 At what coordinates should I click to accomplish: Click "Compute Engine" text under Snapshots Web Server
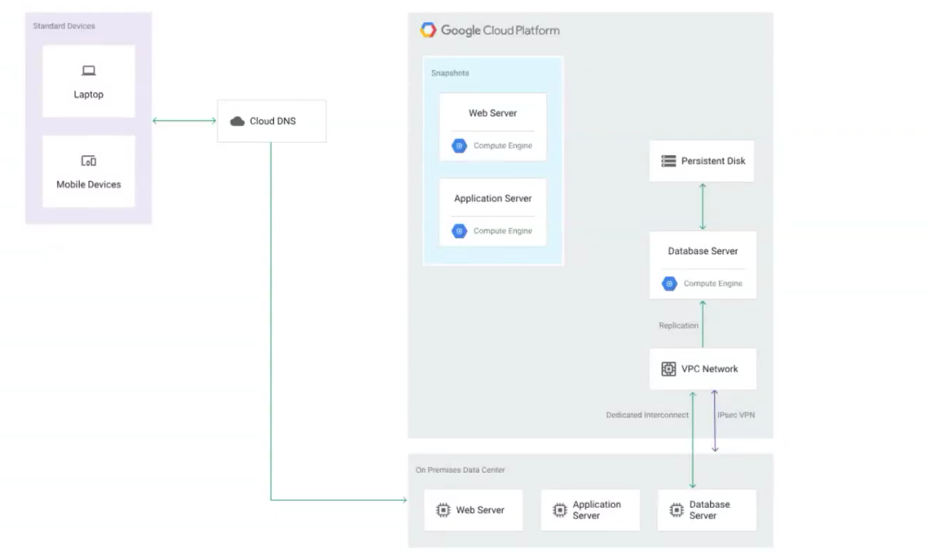[503, 146]
